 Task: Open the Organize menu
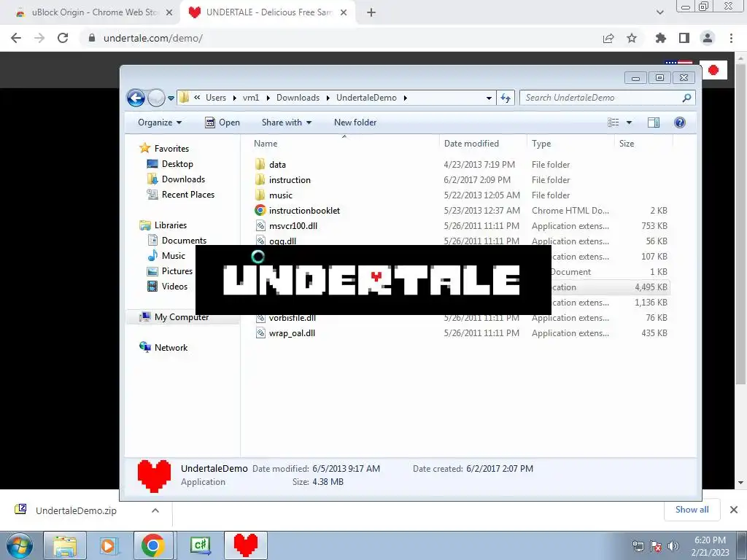[160, 122]
